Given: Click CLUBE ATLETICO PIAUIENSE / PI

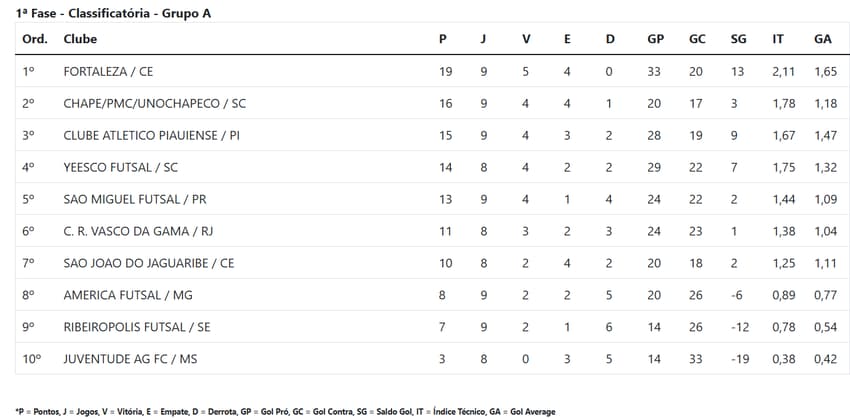Looking at the screenshot, I should (x=151, y=136).
